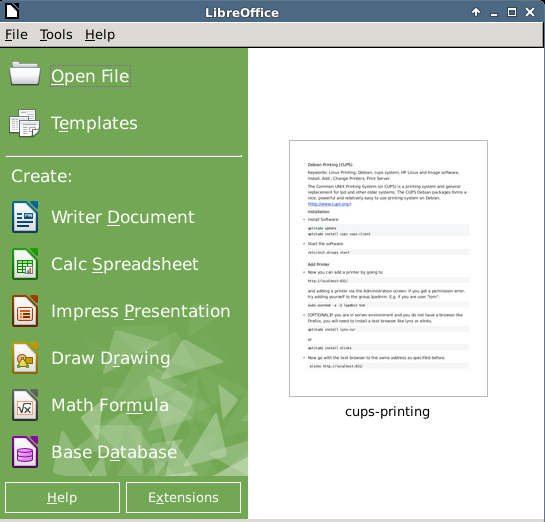This screenshot has height=522, width=545.
Task: Open the Tools menu
Action: click(56, 35)
